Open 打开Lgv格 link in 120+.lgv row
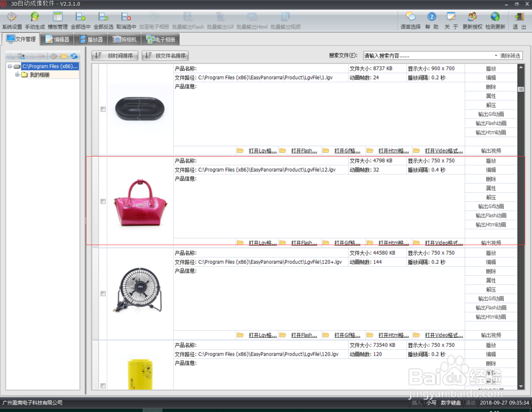This screenshot has width=532, height=412. pos(263,335)
